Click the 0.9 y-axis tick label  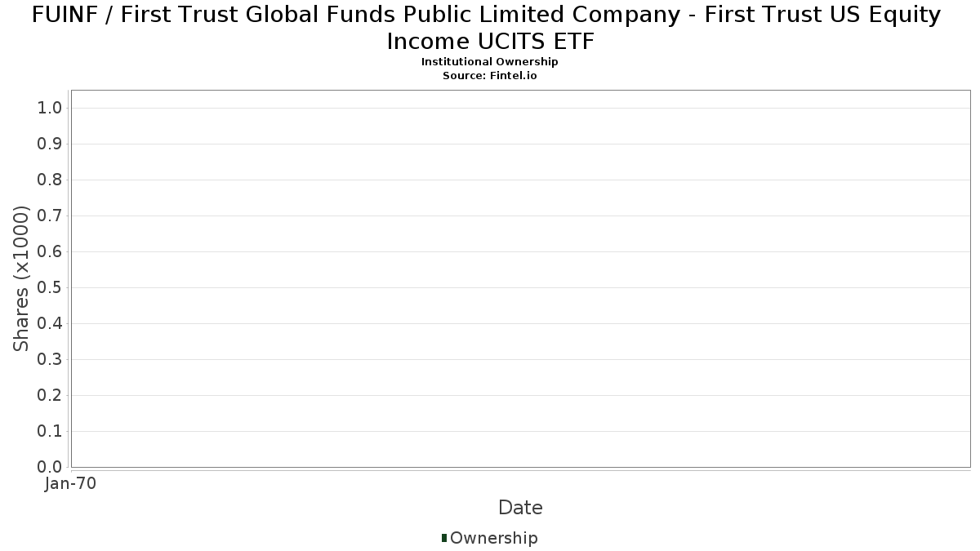click(x=51, y=144)
